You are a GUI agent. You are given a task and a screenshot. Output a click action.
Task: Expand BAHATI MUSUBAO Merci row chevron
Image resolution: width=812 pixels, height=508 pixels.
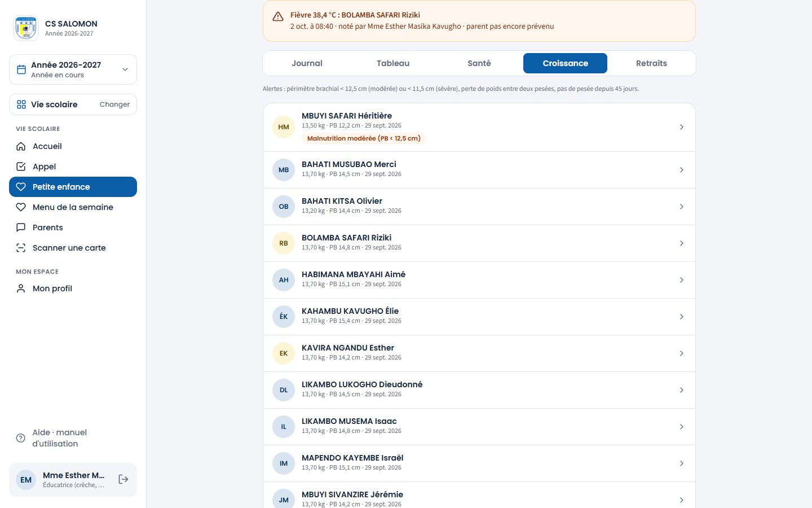682,170
